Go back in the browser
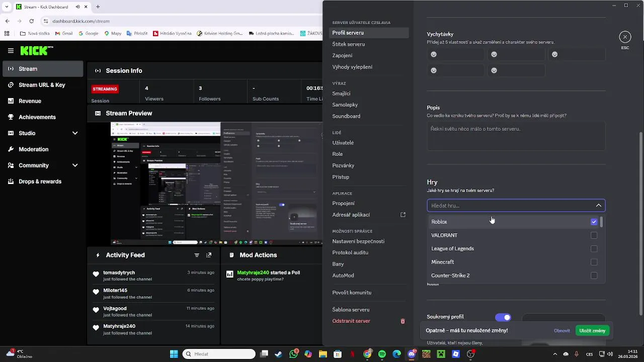Screen dimensions: 644x362 click(8, 21)
